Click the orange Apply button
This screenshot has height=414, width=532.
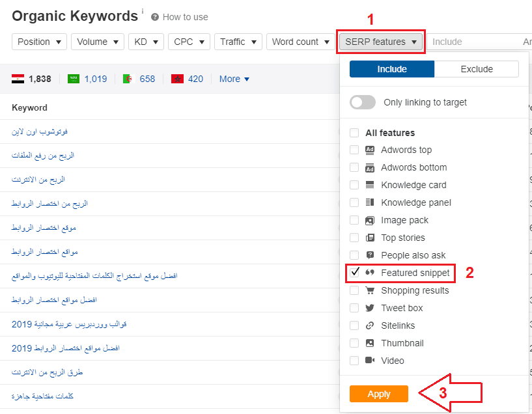[378, 394]
